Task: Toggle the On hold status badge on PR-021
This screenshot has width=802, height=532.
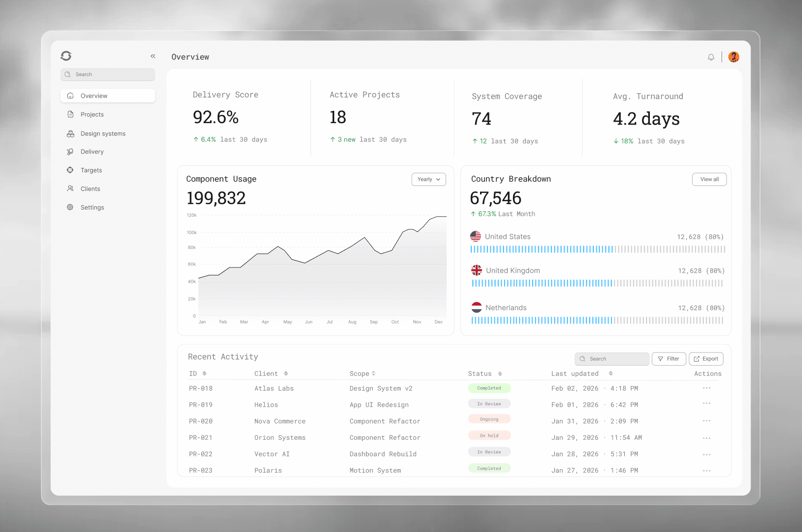Action: click(x=489, y=435)
